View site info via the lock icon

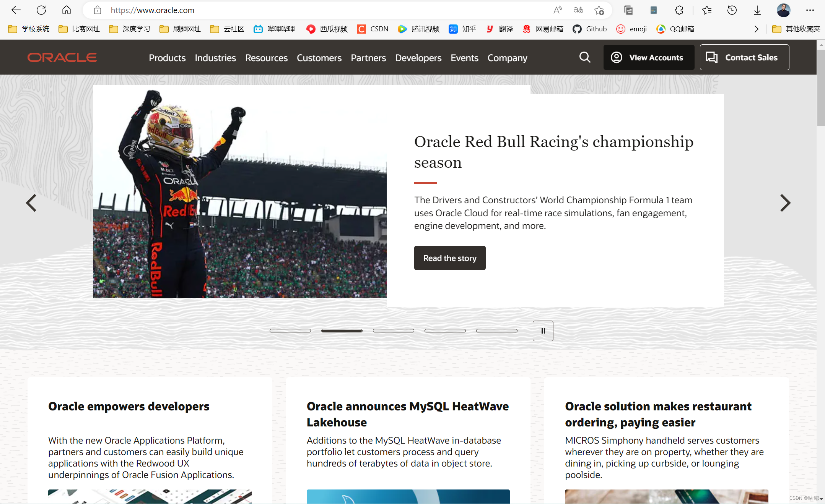(98, 10)
